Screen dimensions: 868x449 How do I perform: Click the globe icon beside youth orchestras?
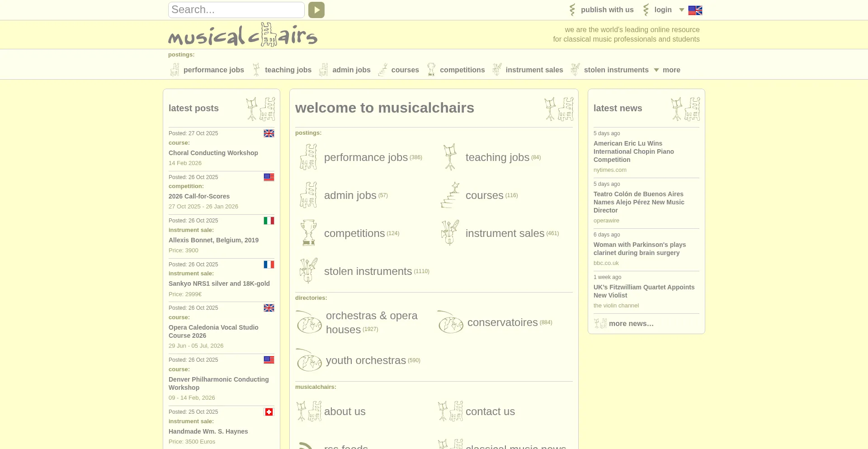click(x=309, y=360)
